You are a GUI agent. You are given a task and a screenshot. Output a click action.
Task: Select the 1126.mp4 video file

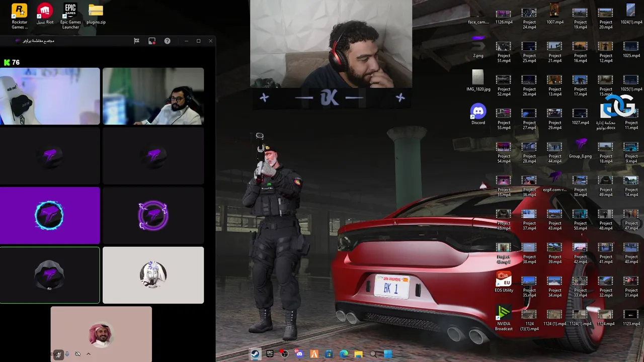tap(504, 16)
